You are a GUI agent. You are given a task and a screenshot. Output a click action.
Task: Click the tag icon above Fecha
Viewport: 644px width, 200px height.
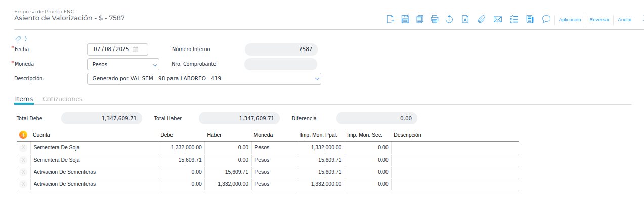[18, 38]
